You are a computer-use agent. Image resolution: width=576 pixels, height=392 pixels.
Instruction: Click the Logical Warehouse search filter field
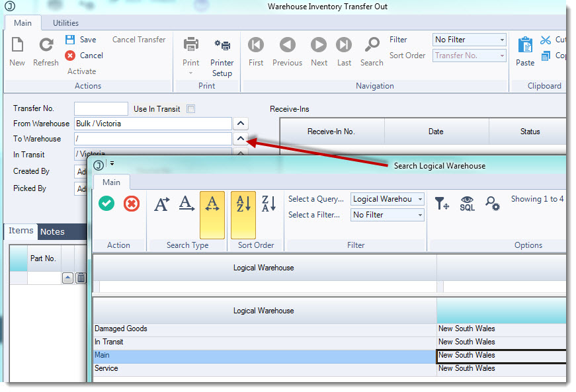268,287
